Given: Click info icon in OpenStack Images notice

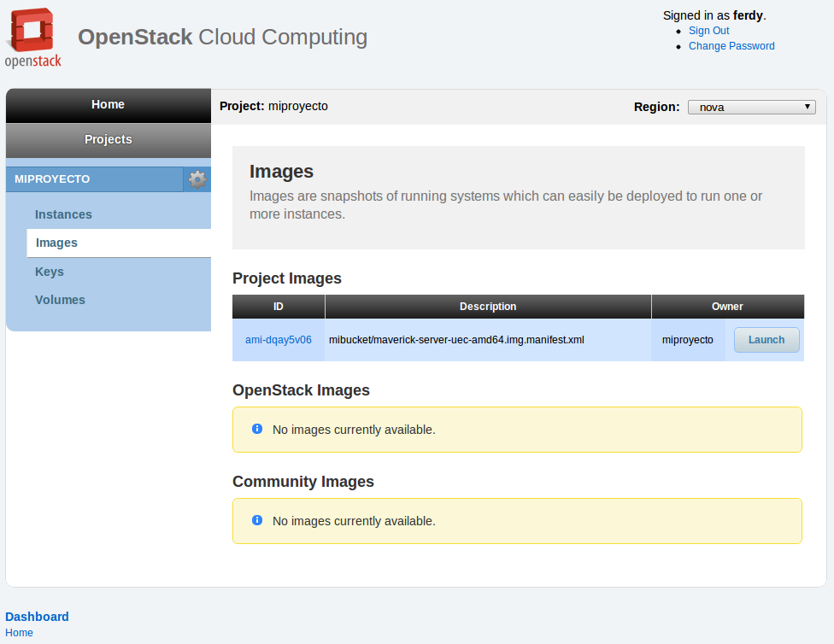Looking at the screenshot, I should [x=257, y=429].
